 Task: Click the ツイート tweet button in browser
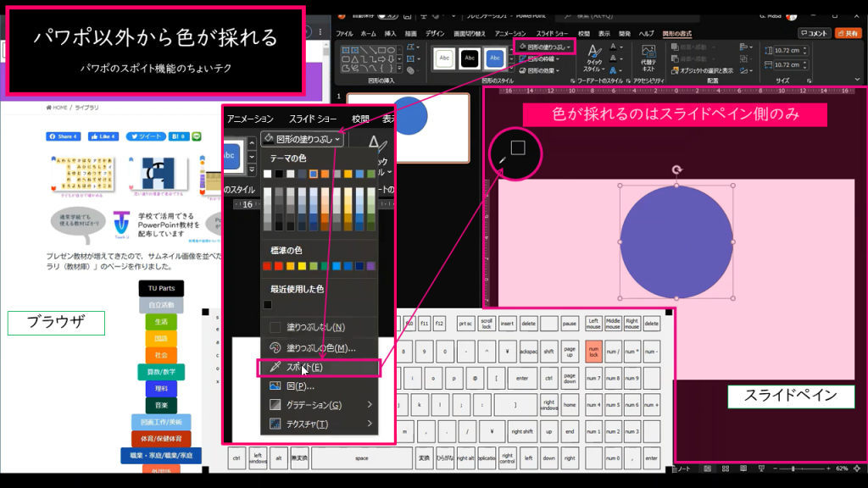[x=146, y=136]
